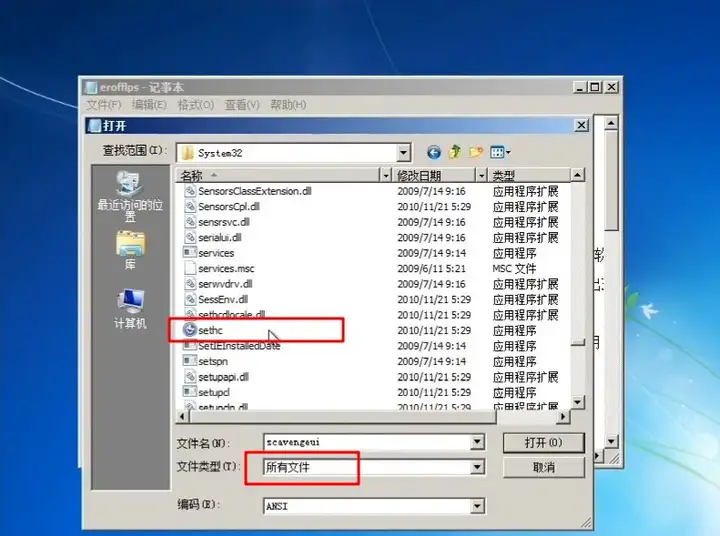
Task: Click the ANSI encoding combo box
Action: click(x=374, y=506)
